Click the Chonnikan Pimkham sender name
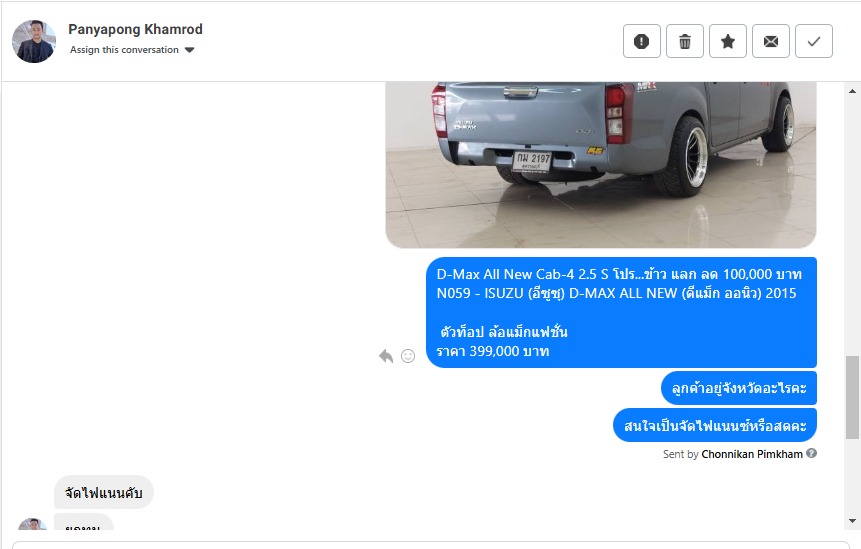Viewport: 861px width, 549px height. coord(752,454)
